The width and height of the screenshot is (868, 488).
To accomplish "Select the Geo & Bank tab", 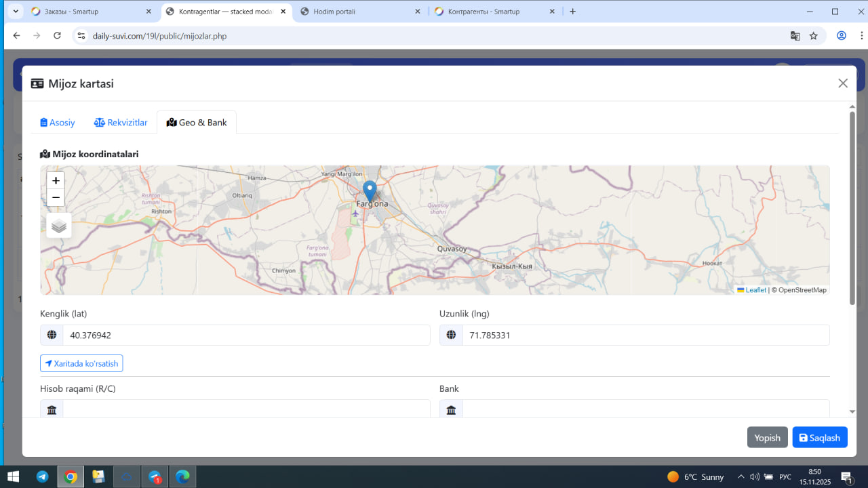I will coord(197,123).
